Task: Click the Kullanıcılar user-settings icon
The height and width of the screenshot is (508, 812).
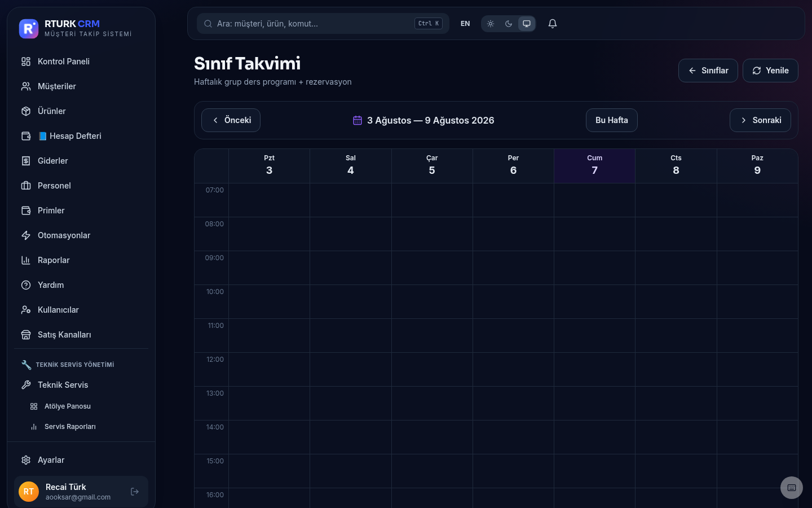Action: point(26,310)
